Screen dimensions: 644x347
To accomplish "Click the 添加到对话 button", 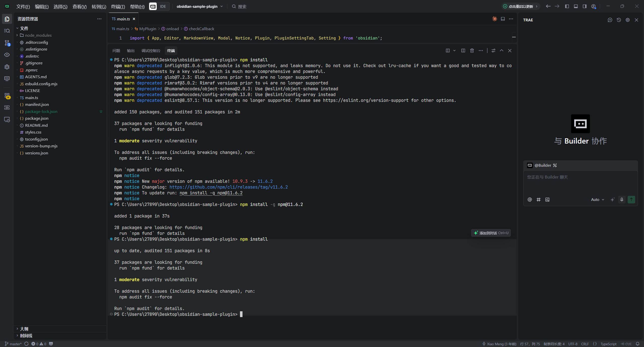I will point(491,233).
